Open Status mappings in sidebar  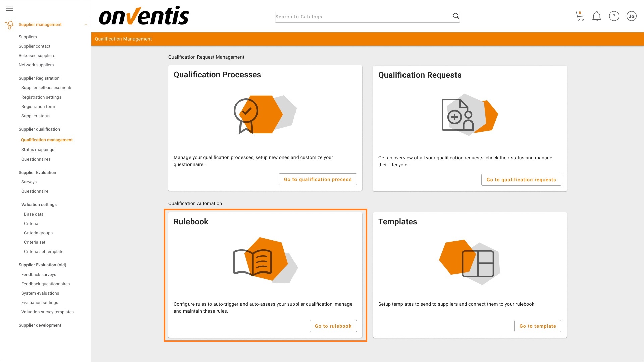(38, 149)
